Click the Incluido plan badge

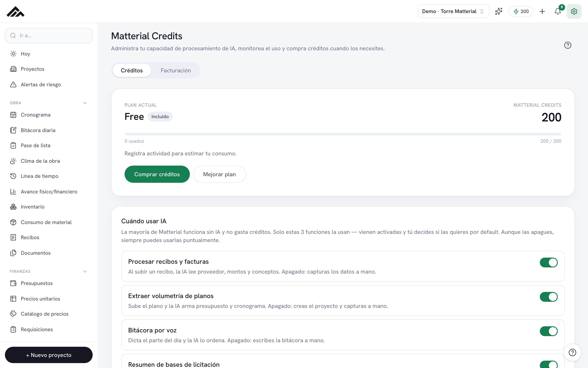coord(160,117)
